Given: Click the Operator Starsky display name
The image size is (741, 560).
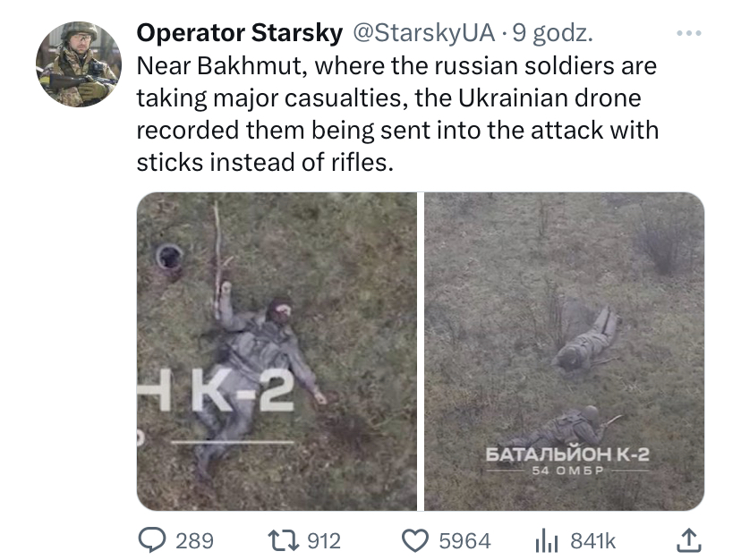Looking at the screenshot, I should point(240,33).
